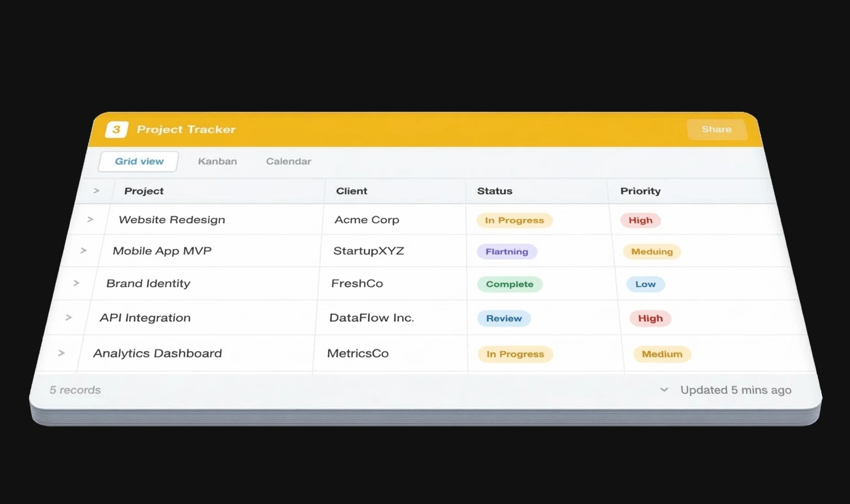The image size is (850, 504).
Task: Click the Updated 5 mins ago label
Action: pos(735,390)
